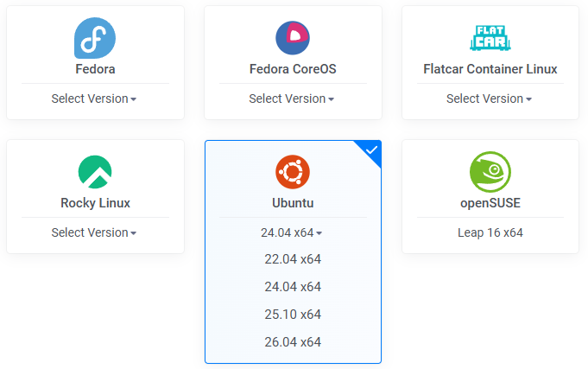This screenshot has width=588, height=369.
Task: Open Fedora Select Version dropdown
Action: pyautogui.click(x=94, y=99)
